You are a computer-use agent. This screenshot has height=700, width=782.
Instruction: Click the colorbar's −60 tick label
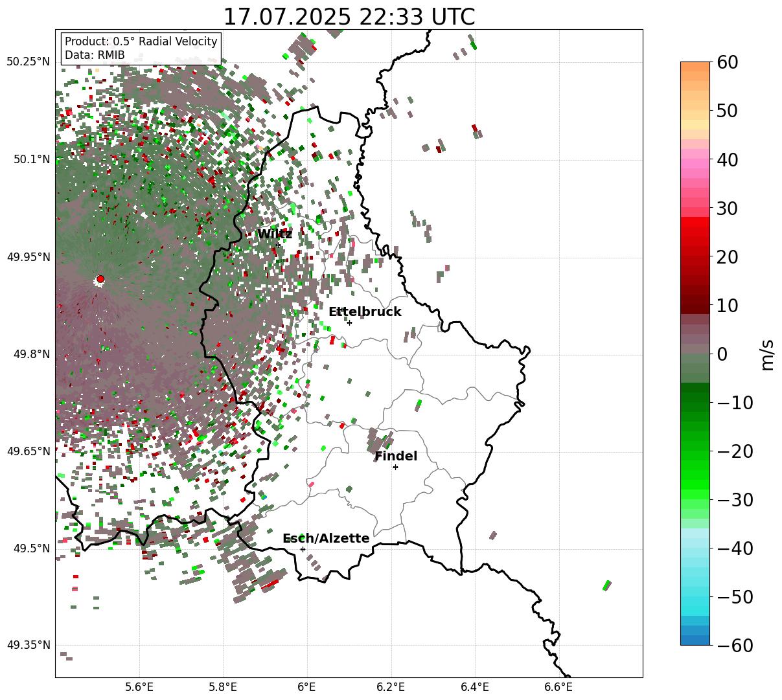[x=735, y=645]
